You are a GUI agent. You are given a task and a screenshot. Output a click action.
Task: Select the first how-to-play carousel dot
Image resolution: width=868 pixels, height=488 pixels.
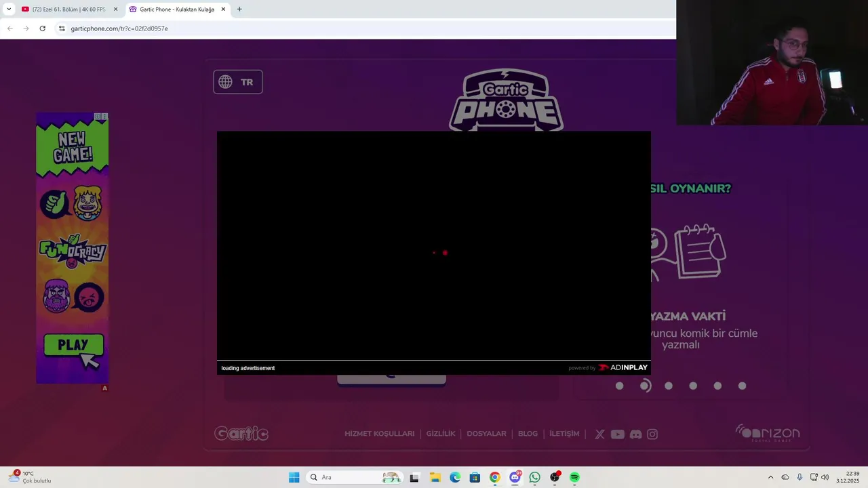(619, 386)
